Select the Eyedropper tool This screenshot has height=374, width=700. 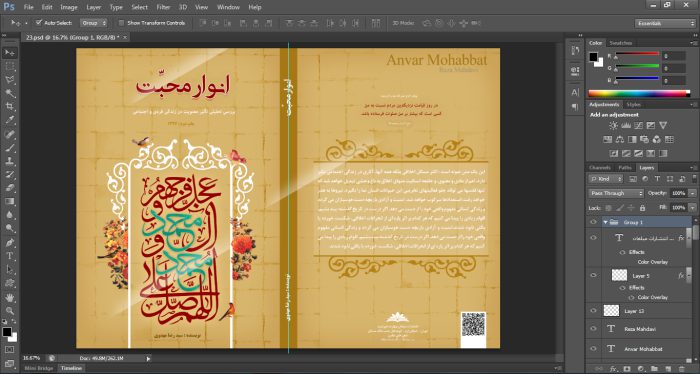[x=9, y=120]
